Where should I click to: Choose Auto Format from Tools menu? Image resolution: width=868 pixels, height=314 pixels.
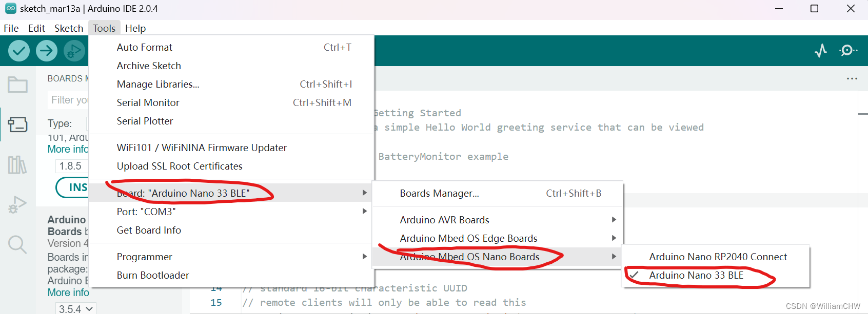[231, 47]
